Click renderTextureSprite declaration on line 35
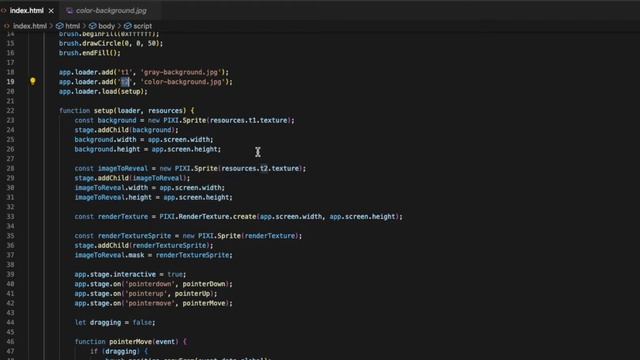The height and width of the screenshot is (360, 640). [x=134, y=236]
